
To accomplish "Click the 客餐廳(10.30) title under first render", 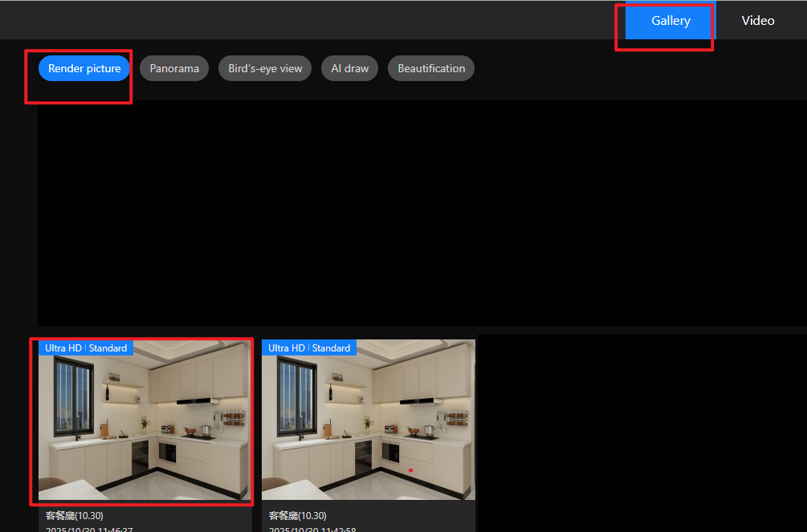I will coord(74,515).
